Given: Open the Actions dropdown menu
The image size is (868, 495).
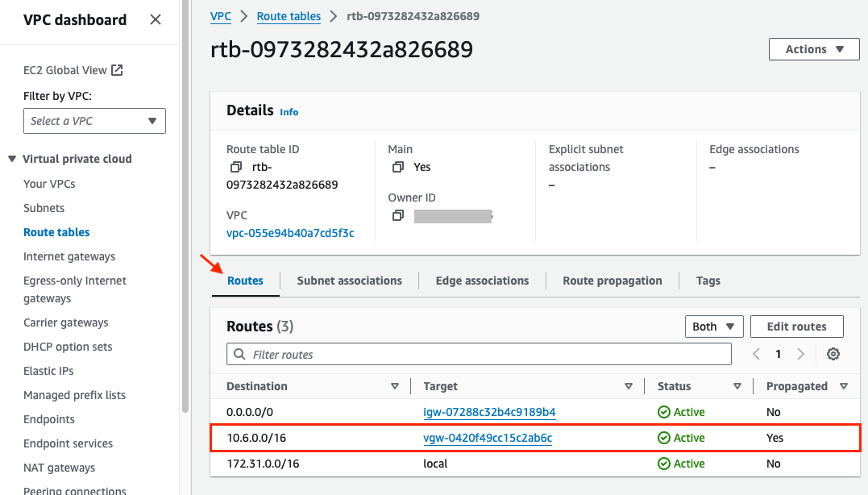Looking at the screenshot, I should point(814,49).
